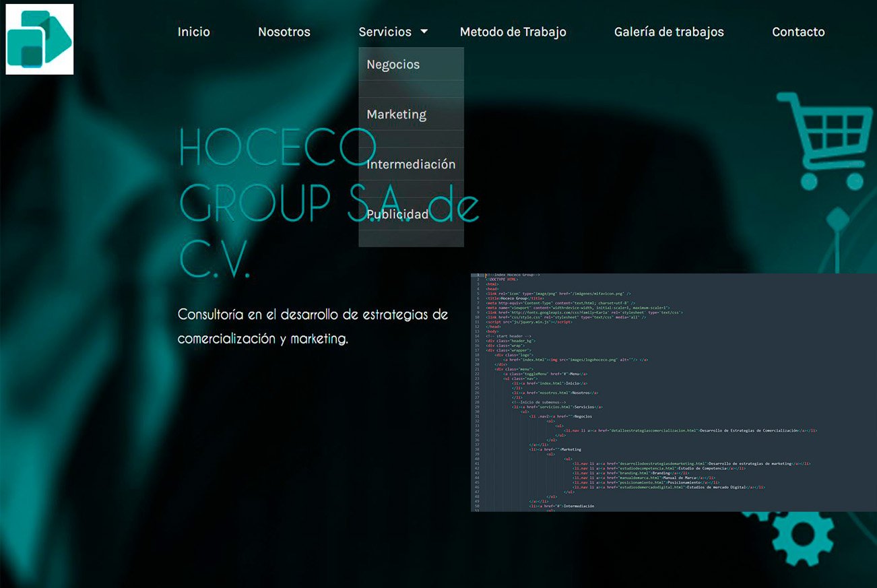Choose Marketing in the Servicios submenu
Image resolution: width=877 pixels, height=588 pixels.
point(397,115)
